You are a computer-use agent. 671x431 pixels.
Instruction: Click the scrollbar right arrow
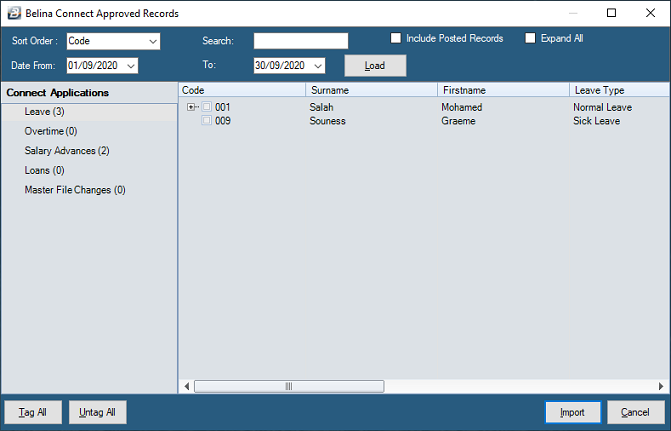click(661, 386)
